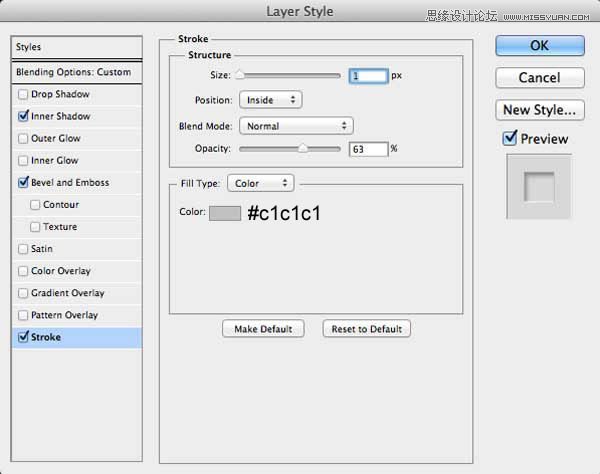Open the Fill Type dropdown
600x474 pixels.
click(260, 183)
